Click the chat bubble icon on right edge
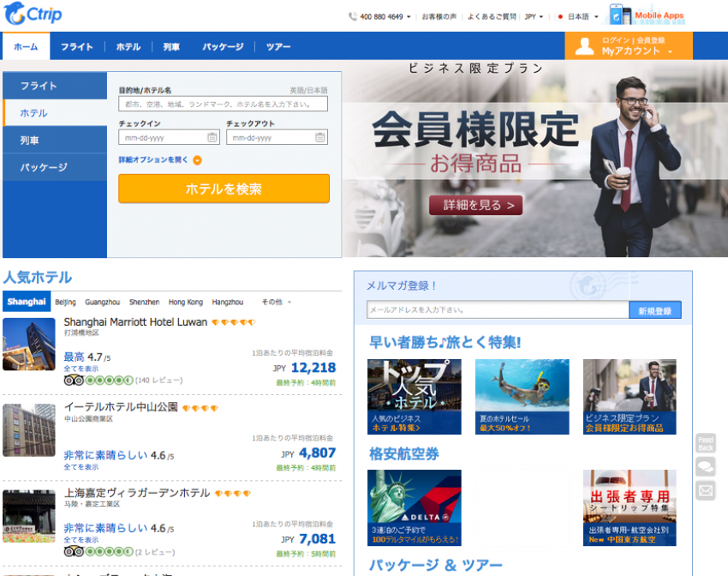Screen dimensions: 728x576 (x=707, y=467)
